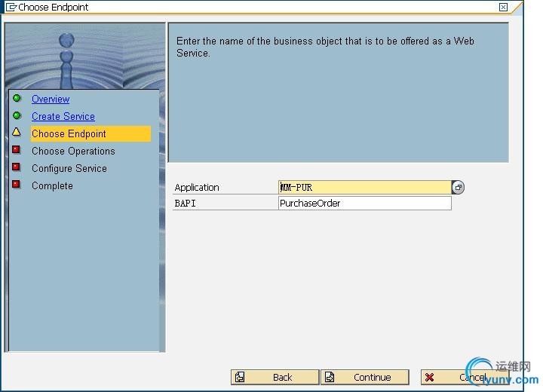Image resolution: width=543 pixels, height=392 pixels.
Task: Click the business object instruction text
Action: pos(325,47)
